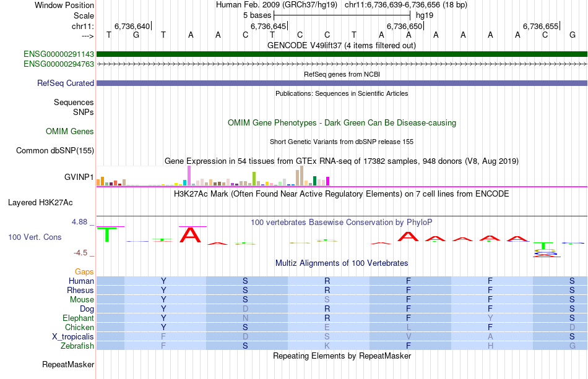Screen dimensions: 588x379
Task: Click the A residue in the X_tropicalis row
Action: click(490, 337)
